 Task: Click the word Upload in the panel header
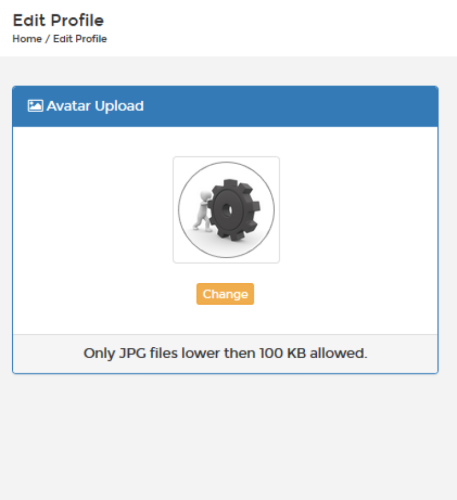[x=119, y=106]
